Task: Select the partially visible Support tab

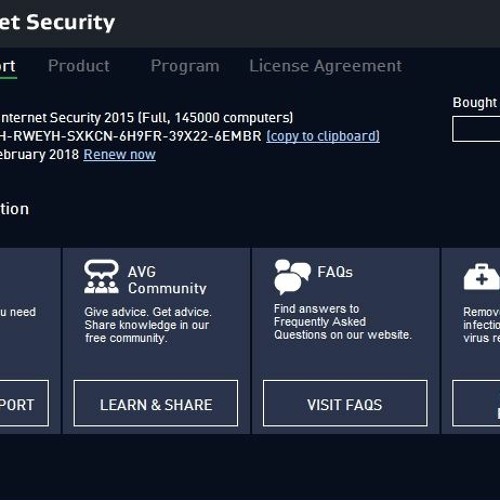Action: click(8, 66)
